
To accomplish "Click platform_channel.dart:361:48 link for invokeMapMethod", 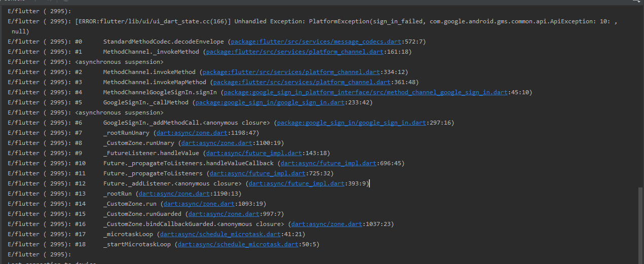I will pos(300,82).
